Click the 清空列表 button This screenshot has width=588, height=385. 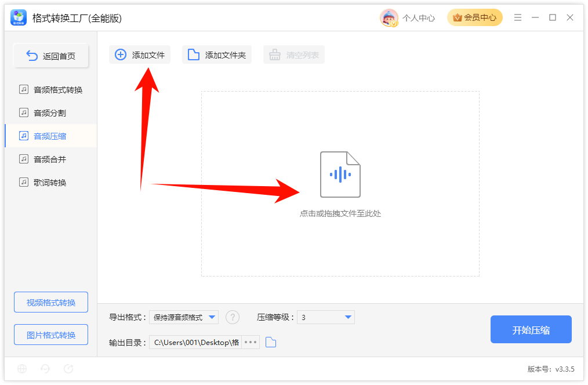coord(294,55)
